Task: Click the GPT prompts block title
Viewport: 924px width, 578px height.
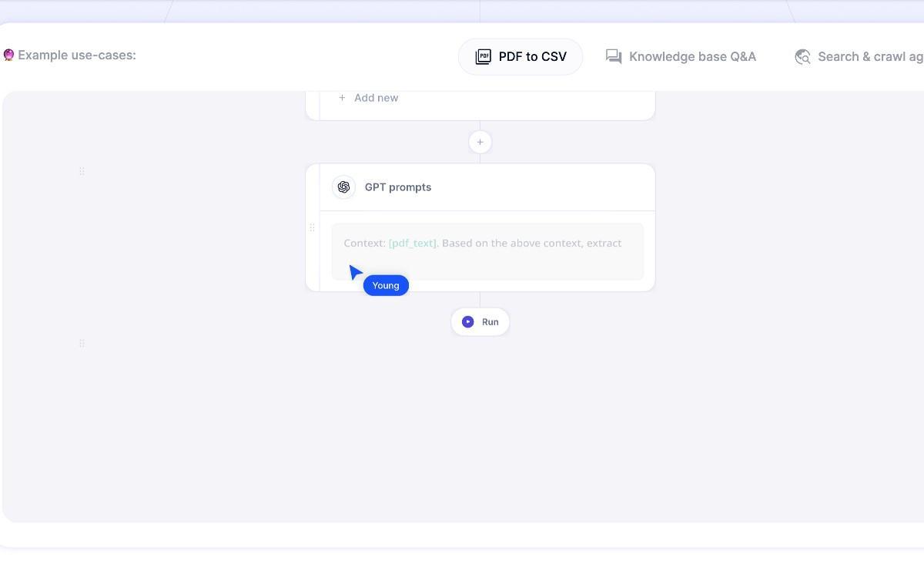Action: pos(398,187)
